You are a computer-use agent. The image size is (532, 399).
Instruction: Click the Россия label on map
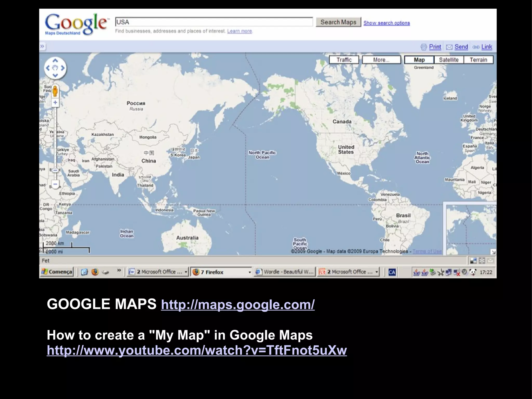click(x=136, y=103)
